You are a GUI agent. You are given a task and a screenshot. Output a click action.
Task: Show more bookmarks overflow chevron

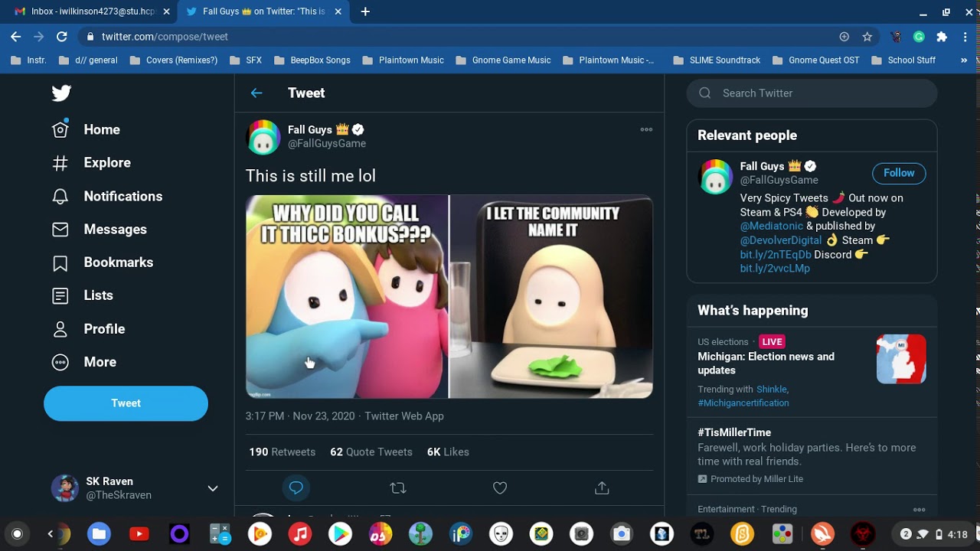[963, 60]
